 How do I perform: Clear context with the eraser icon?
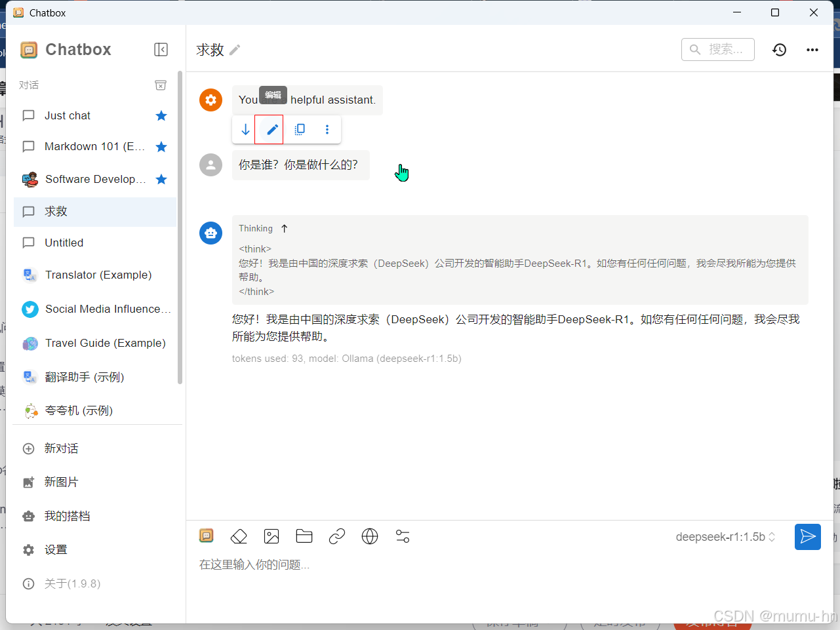click(239, 537)
